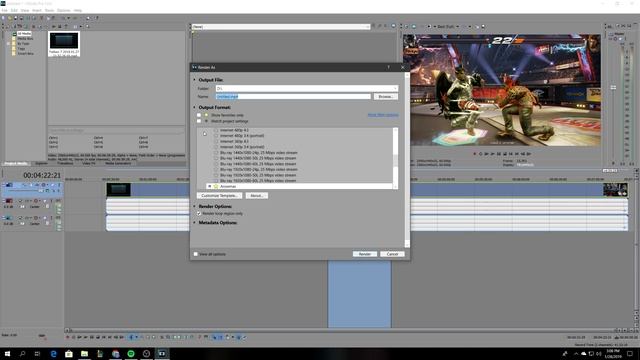This screenshot has width=640, height=360.
Task: Select Blu-ray 1440x1080-24p, 25 Mbps video stream
Action: tap(258, 153)
